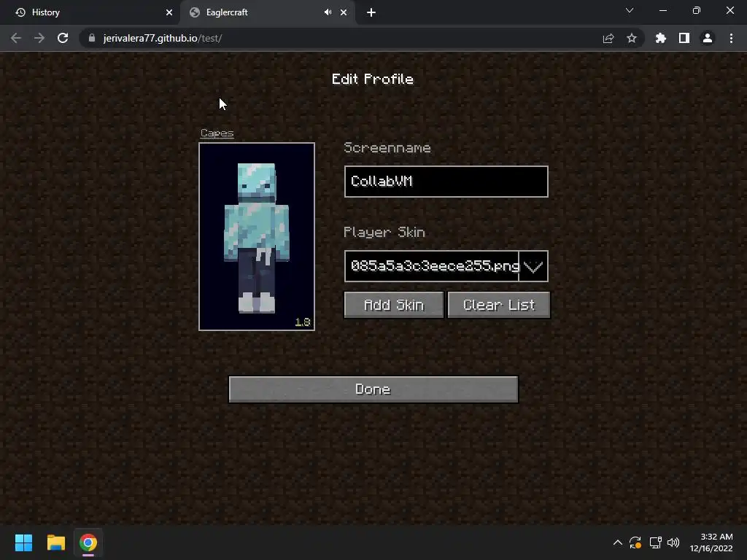Open the Chrome profile menu

(708, 38)
